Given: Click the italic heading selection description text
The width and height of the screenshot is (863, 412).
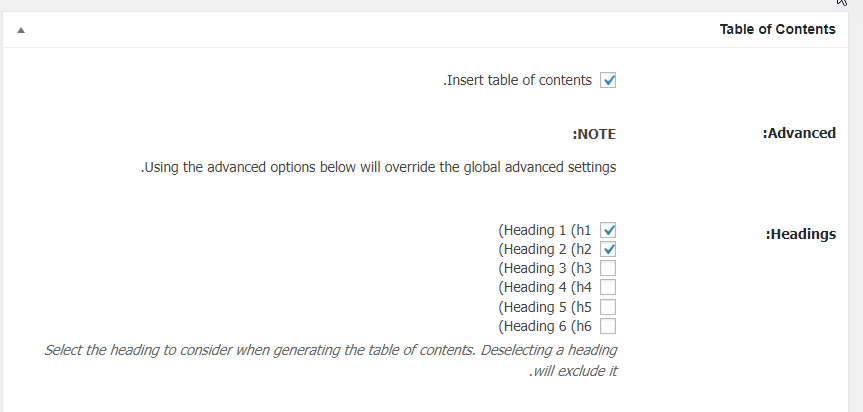Looking at the screenshot, I should tap(331, 360).
